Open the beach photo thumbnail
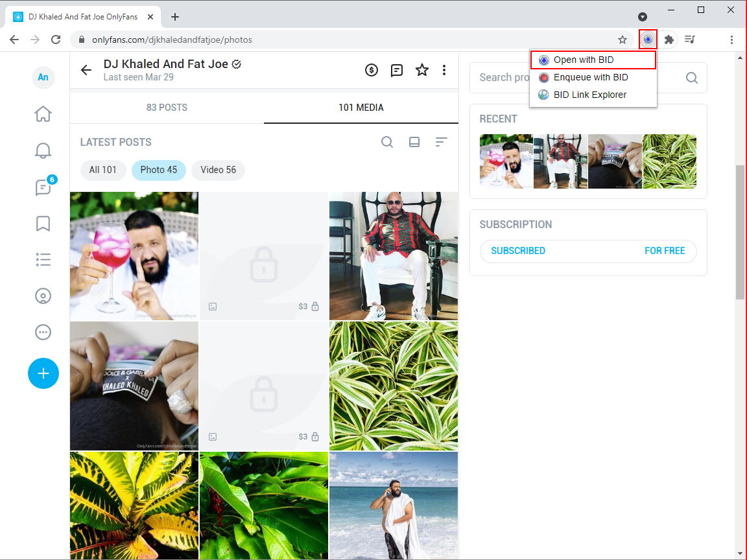This screenshot has height=560, width=747. click(393, 506)
